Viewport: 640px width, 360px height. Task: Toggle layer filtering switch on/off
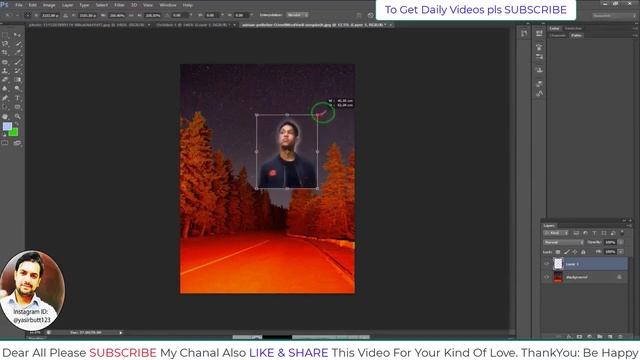(622, 233)
